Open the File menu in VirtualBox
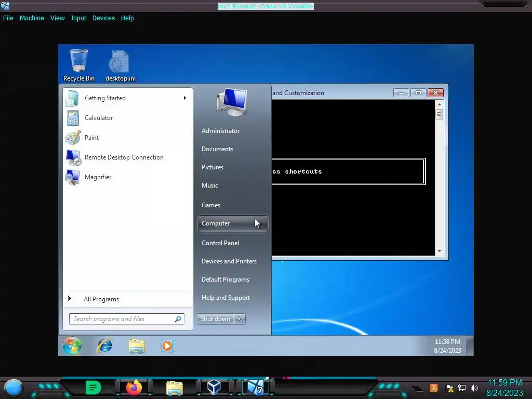Viewport: 532px width, 399px height. [8, 18]
